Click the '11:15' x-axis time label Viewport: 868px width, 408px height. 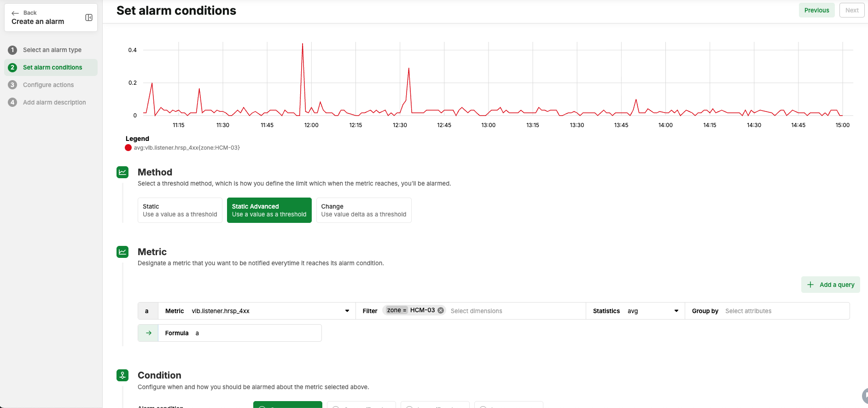[x=179, y=125]
